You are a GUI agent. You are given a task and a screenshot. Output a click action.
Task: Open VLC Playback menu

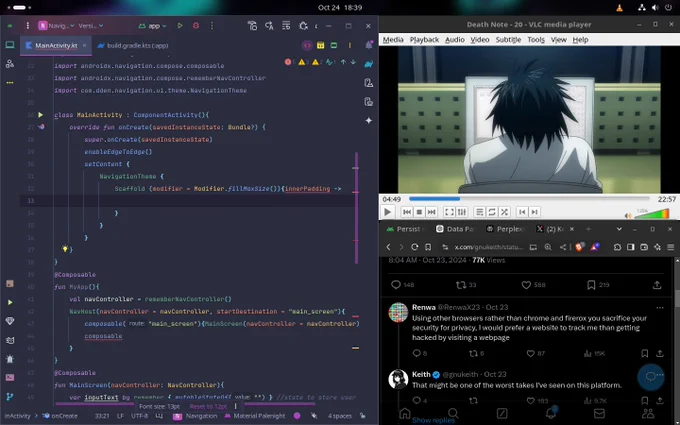click(x=424, y=40)
